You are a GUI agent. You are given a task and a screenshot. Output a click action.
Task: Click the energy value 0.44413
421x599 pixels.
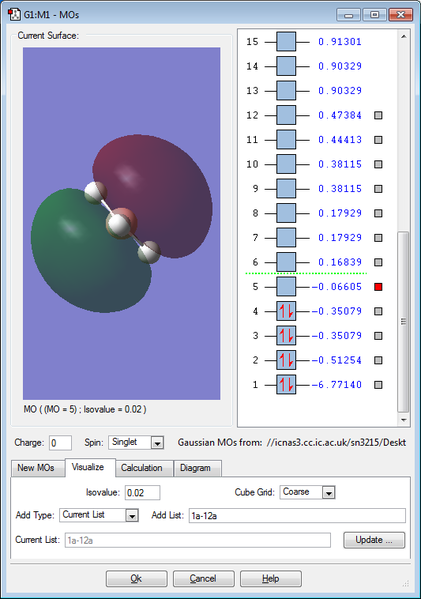(340, 139)
